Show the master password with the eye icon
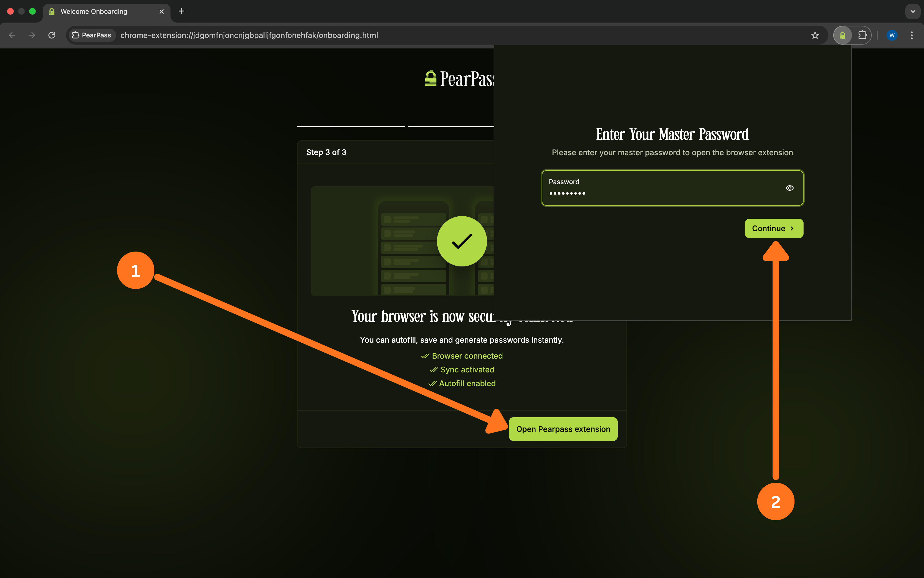Viewport: 924px width, 578px height. 790,188
